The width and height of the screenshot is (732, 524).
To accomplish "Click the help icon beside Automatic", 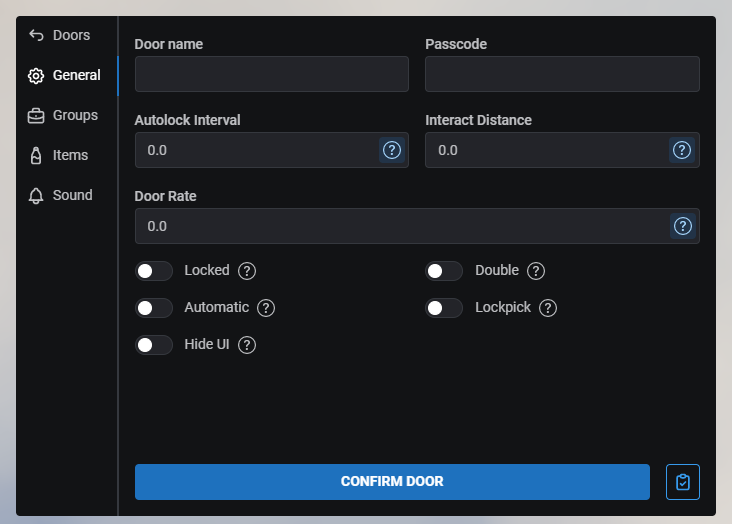I will tap(266, 308).
